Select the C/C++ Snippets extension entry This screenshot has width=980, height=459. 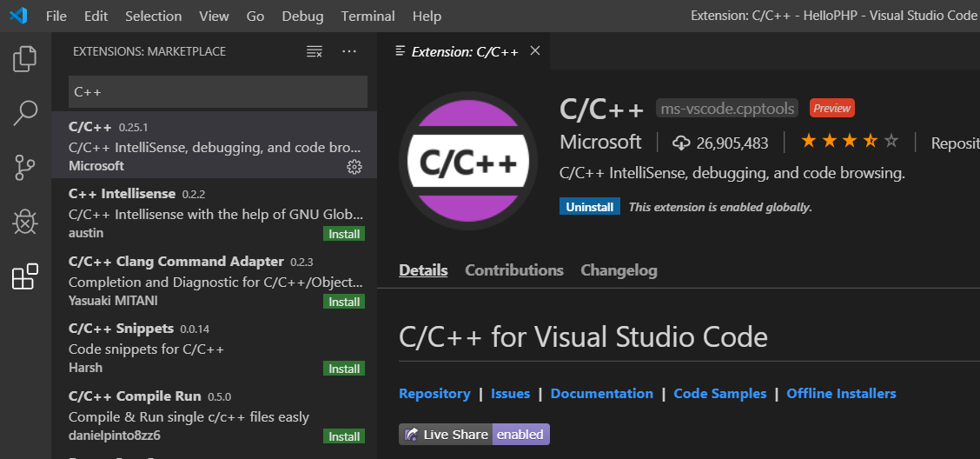tap(214, 347)
